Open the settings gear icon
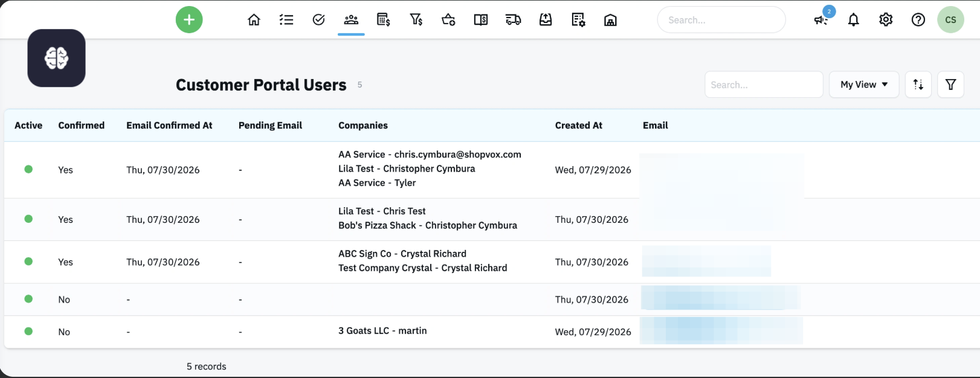The image size is (980, 378). [886, 20]
